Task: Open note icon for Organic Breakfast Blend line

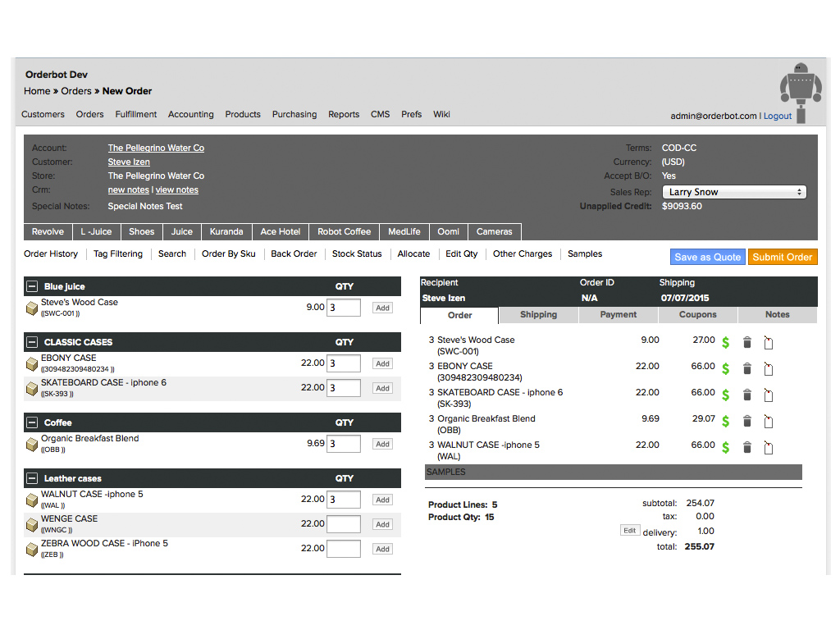Action: [x=768, y=421]
